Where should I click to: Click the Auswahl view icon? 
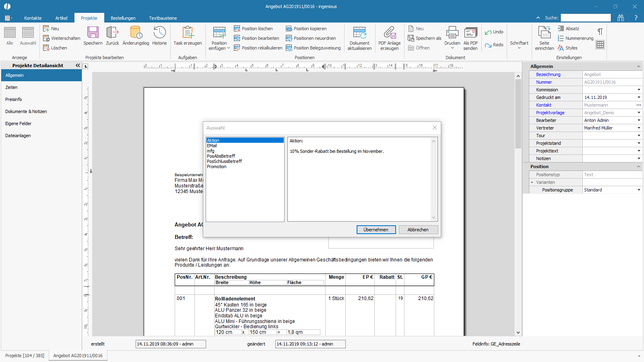click(28, 33)
